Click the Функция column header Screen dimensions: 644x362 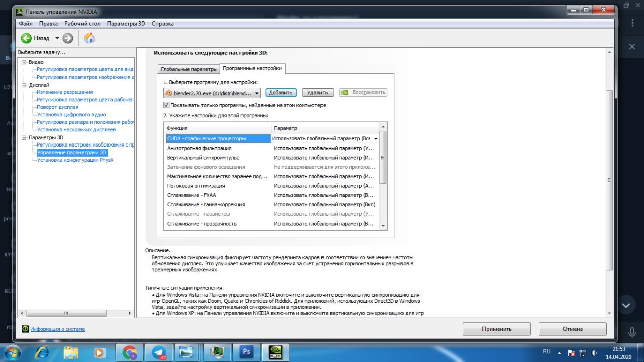pos(218,128)
